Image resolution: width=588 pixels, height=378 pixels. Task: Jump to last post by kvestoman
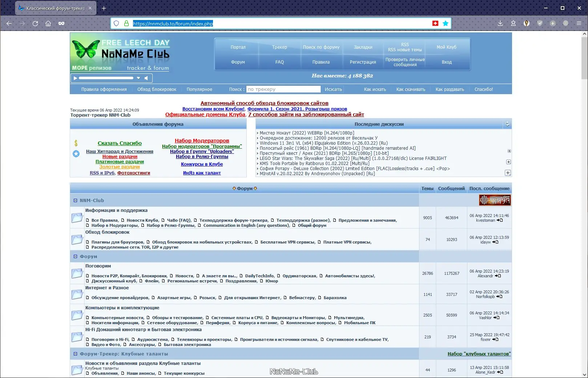point(500,220)
